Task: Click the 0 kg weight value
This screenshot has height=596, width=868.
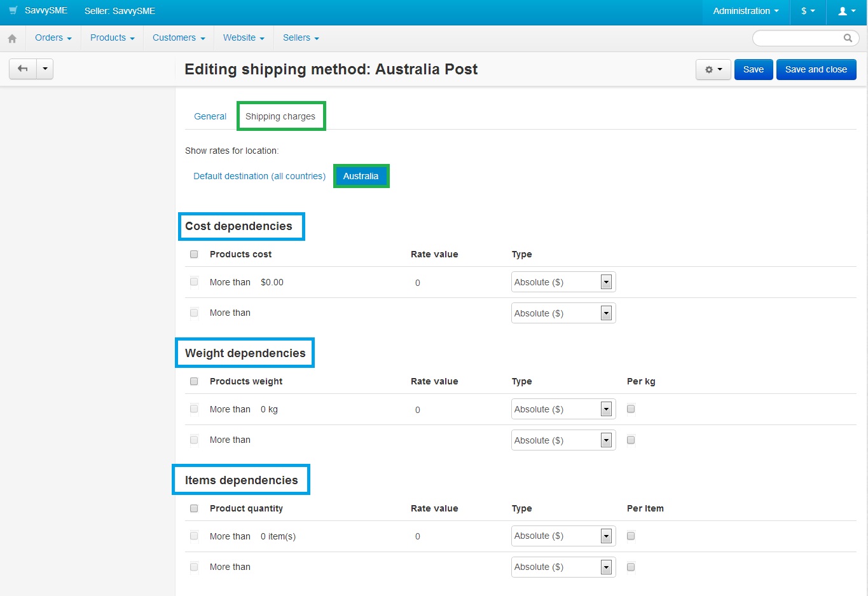Action: tap(269, 409)
